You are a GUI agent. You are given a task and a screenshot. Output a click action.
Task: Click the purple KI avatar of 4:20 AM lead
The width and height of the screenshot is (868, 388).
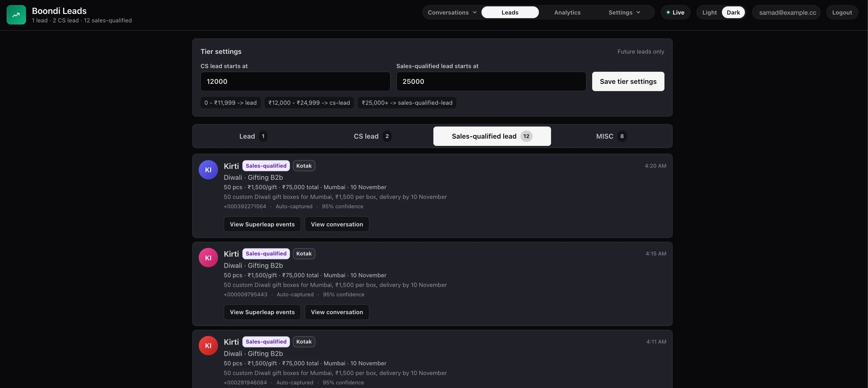pyautogui.click(x=208, y=169)
